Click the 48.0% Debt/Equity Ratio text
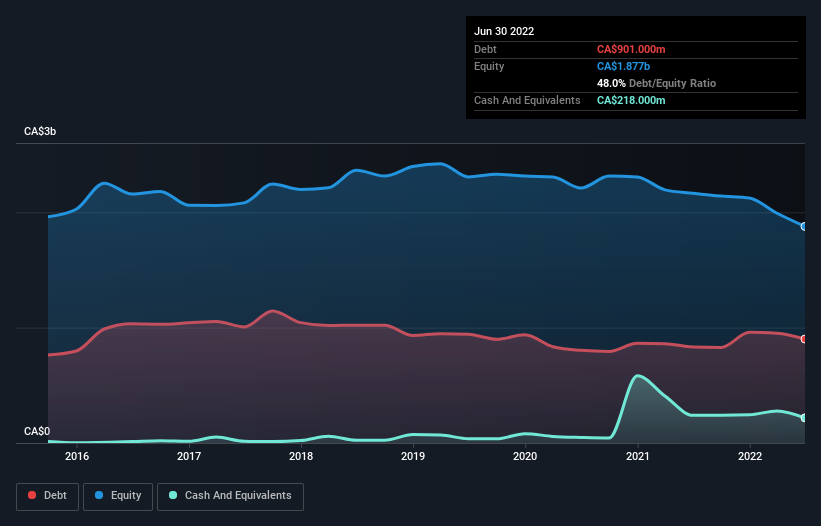 (x=656, y=83)
